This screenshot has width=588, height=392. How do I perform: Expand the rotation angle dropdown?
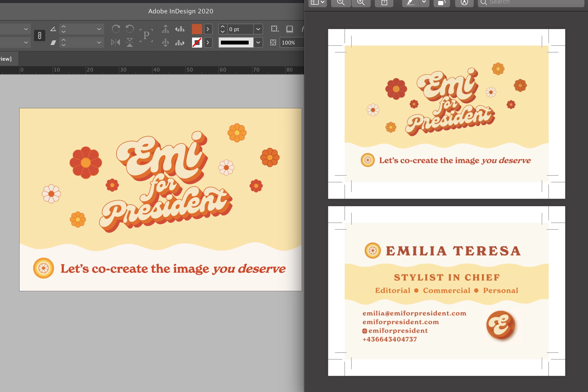99,29
